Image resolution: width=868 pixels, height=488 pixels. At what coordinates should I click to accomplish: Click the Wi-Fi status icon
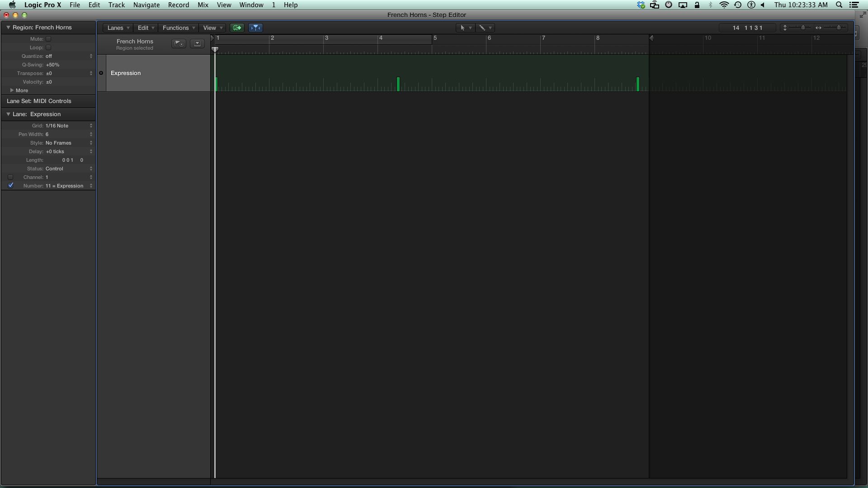pos(724,5)
